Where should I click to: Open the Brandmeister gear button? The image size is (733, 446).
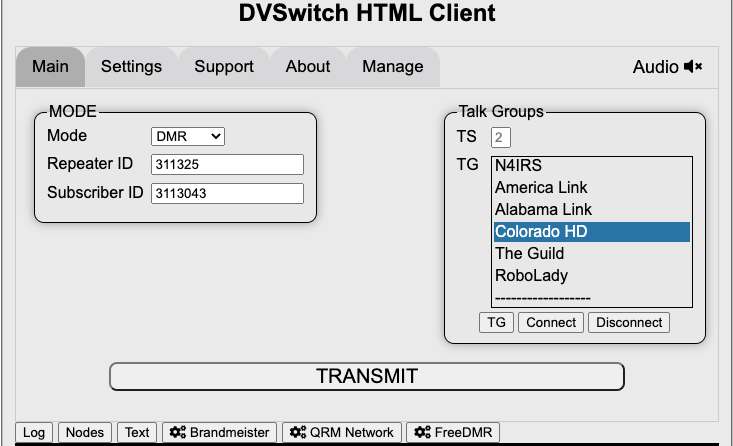point(219,432)
